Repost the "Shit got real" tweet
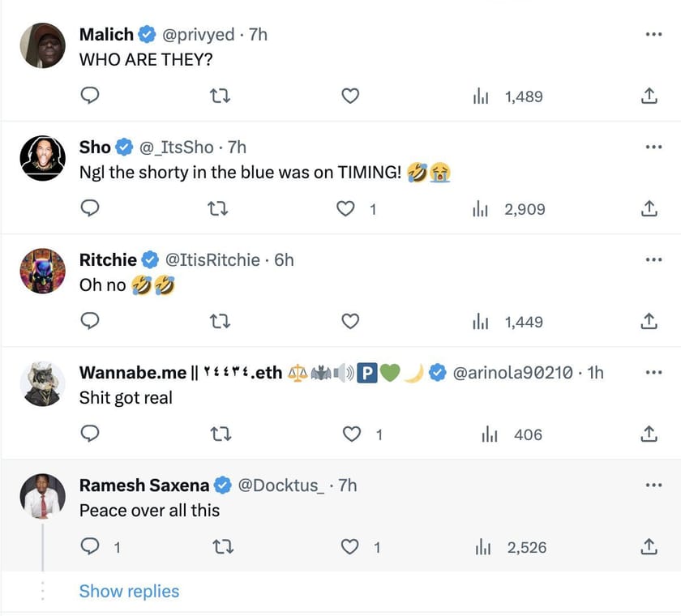Viewport: 681px width, 616px height. 220,434
